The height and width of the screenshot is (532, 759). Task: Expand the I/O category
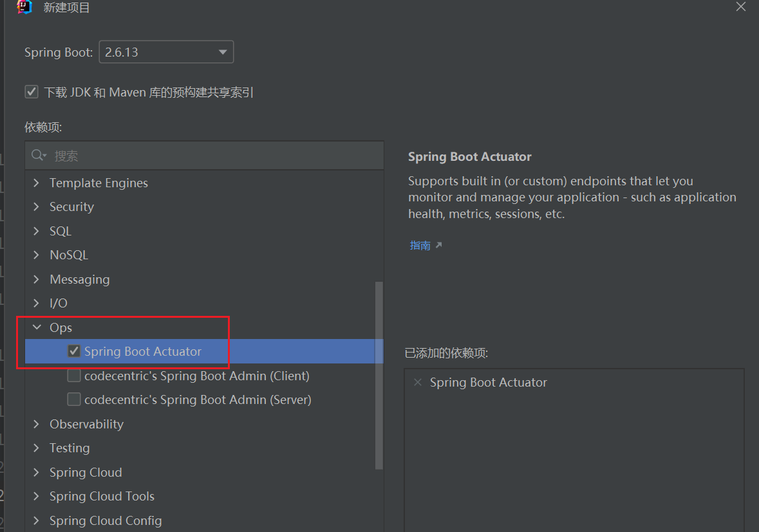point(36,303)
